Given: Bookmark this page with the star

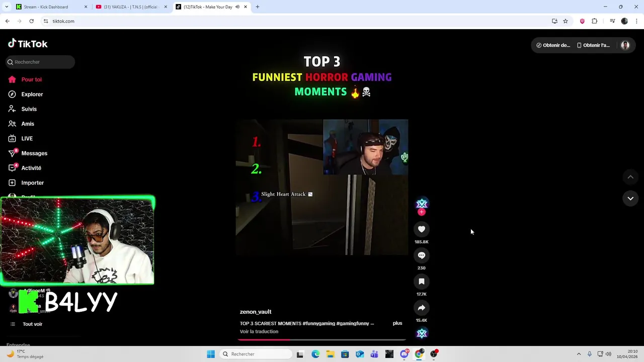Looking at the screenshot, I should pos(566,21).
